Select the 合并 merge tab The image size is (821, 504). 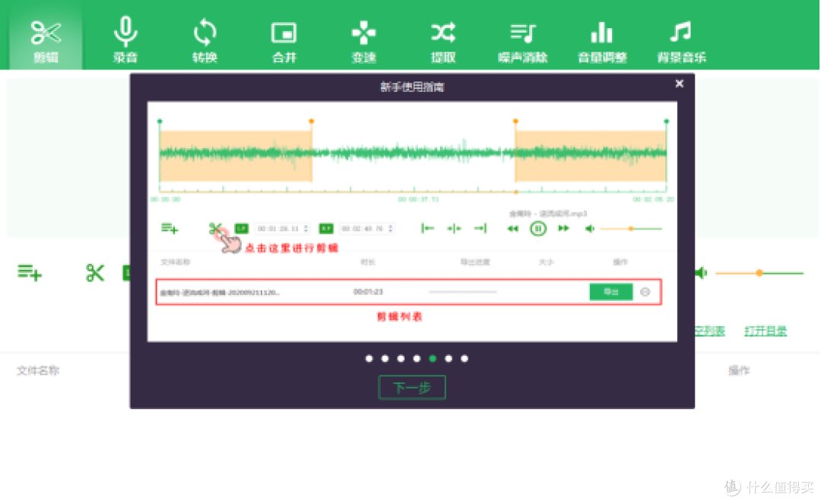[284, 41]
